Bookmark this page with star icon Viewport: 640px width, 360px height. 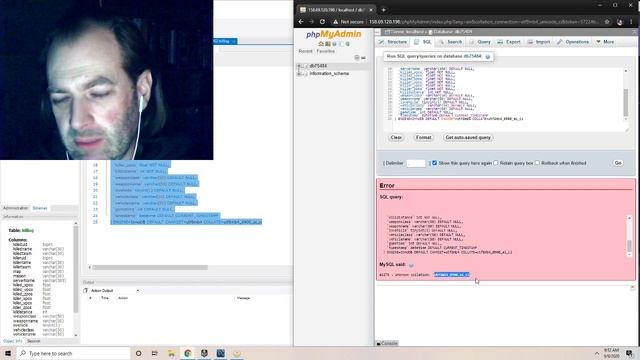pos(607,22)
